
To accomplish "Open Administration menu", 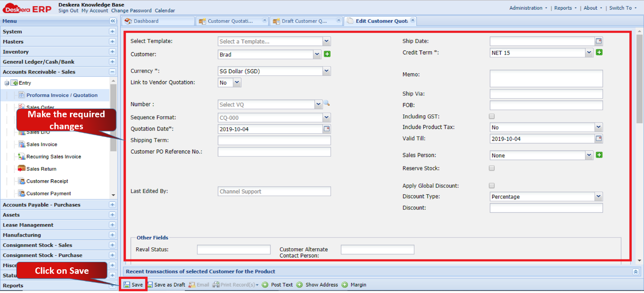I will (x=529, y=8).
